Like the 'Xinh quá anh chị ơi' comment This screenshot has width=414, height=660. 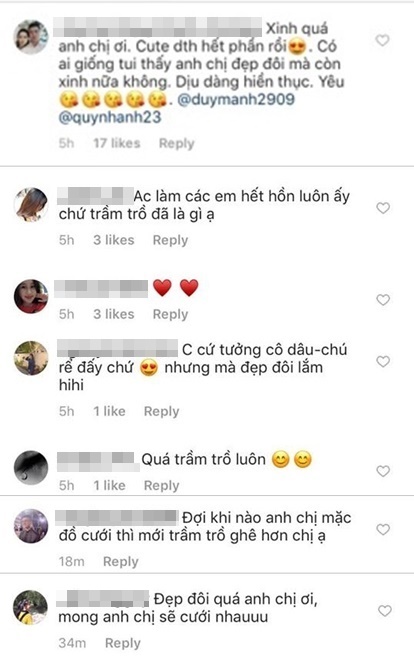point(382,40)
